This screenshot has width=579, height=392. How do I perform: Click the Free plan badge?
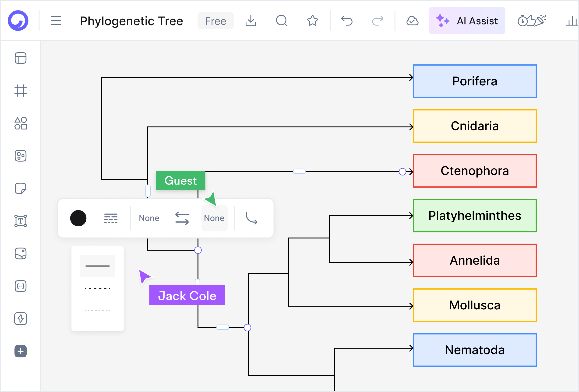click(215, 21)
